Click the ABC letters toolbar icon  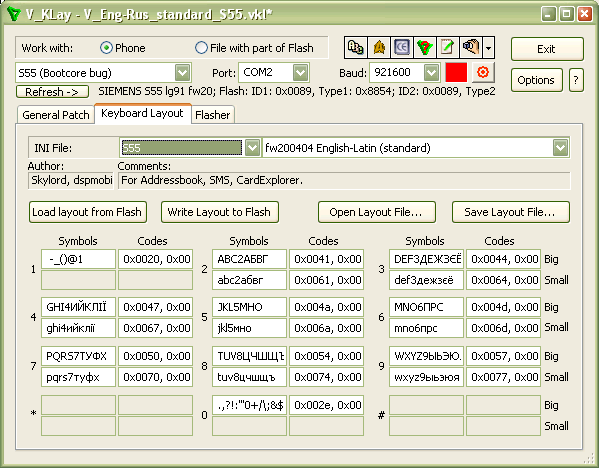356,47
